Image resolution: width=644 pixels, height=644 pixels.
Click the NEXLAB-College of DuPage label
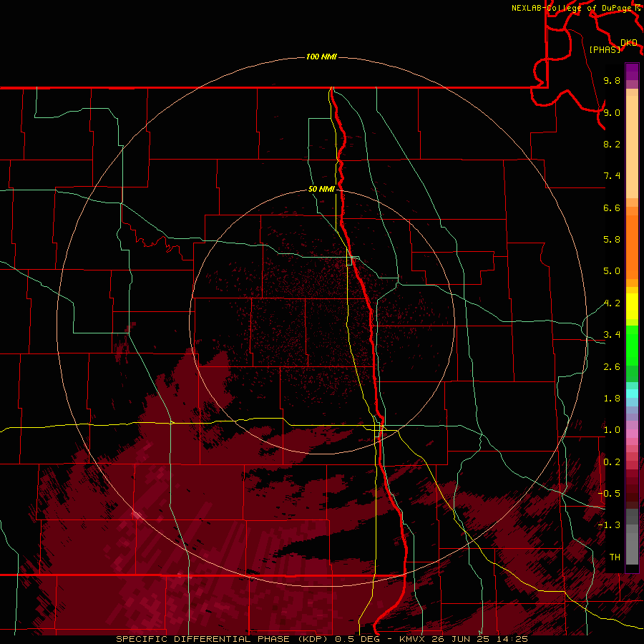point(572,8)
